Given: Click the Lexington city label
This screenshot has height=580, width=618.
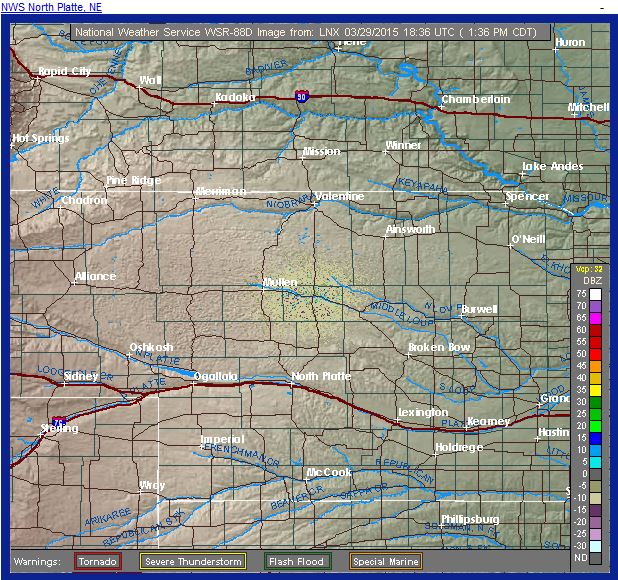Looking at the screenshot, I should 423,413.
